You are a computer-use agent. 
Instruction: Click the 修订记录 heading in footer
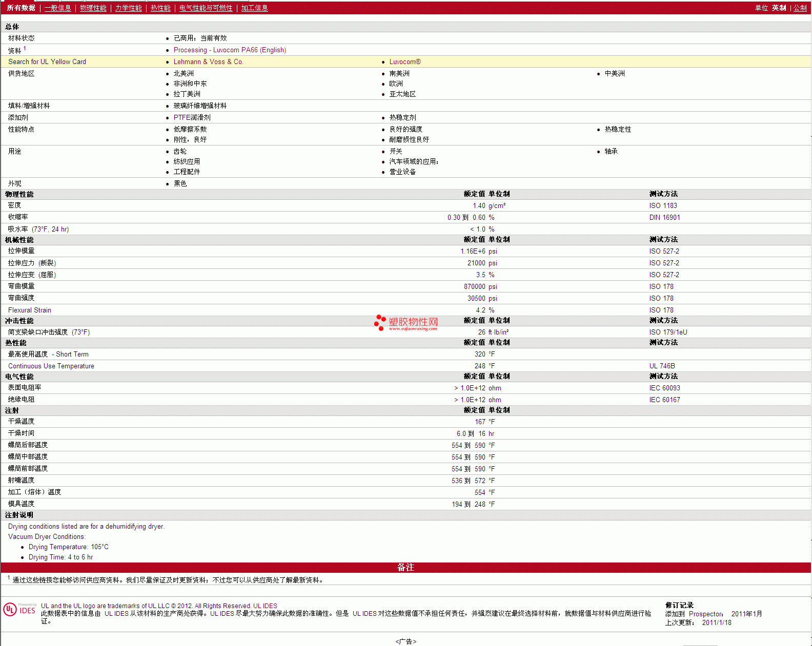point(679,606)
